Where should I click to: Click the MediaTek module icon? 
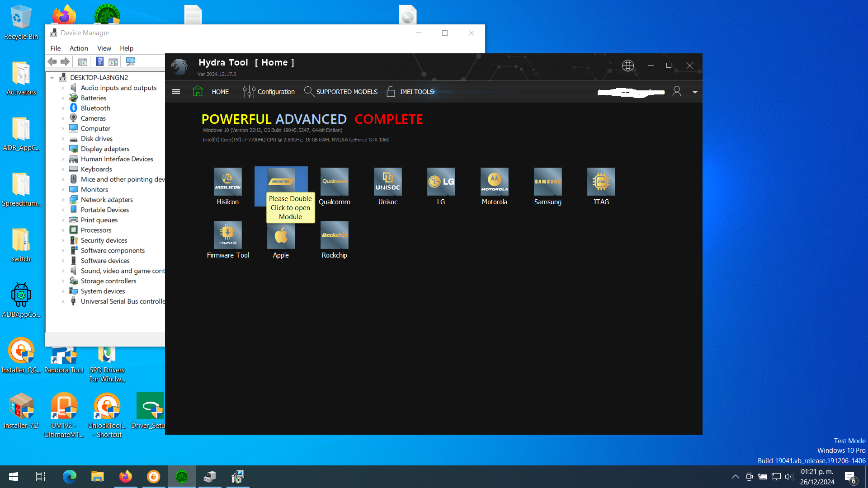(281, 180)
